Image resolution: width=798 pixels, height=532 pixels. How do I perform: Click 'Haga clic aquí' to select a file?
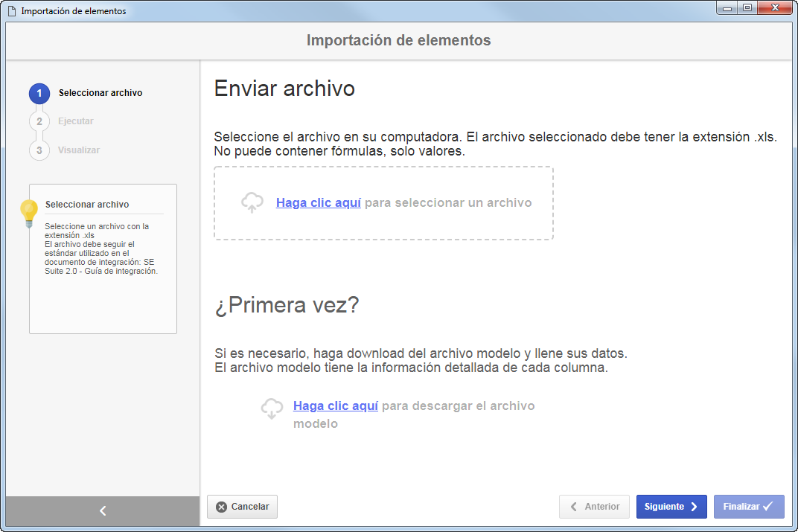[x=319, y=202]
